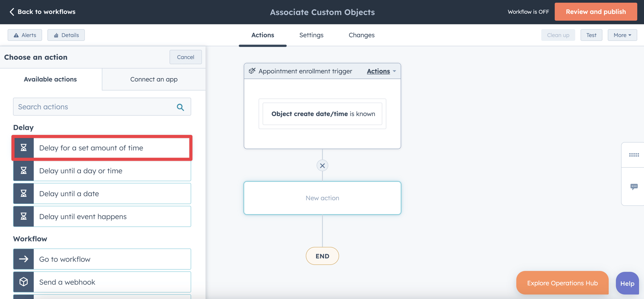Select the hourglass icon for Delay until a date
The height and width of the screenshot is (299, 644).
pyautogui.click(x=23, y=193)
